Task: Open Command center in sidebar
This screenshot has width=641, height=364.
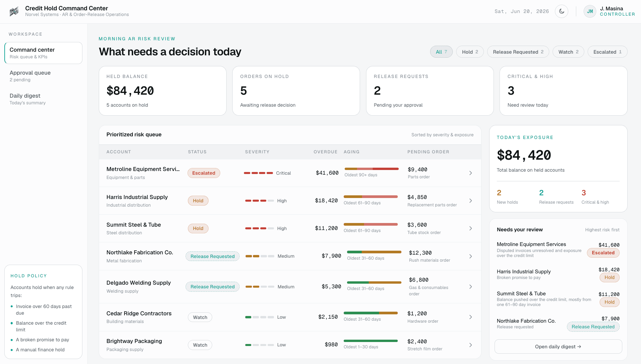Action: click(43, 53)
